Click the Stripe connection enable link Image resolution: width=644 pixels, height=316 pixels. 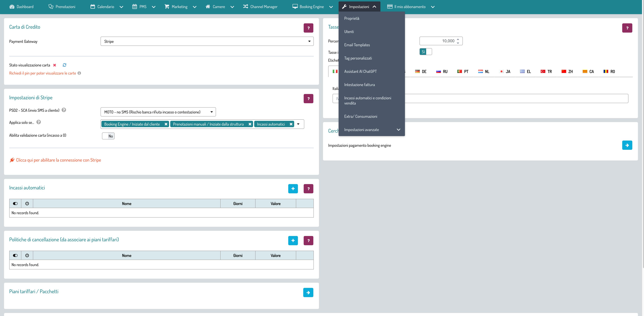pyautogui.click(x=58, y=160)
